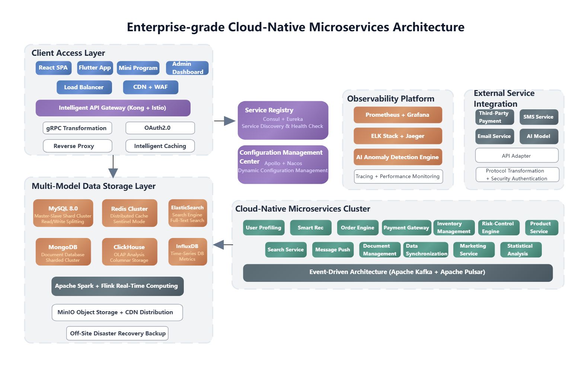Screen dimensions: 588x367
Task: Click the Product Service box
Action: pyautogui.click(x=541, y=228)
